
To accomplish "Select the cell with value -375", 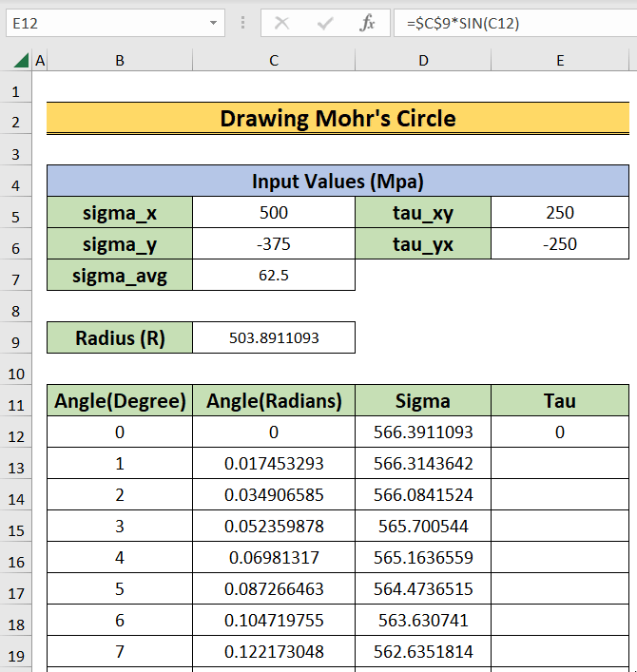I will [x=274, y=244].
